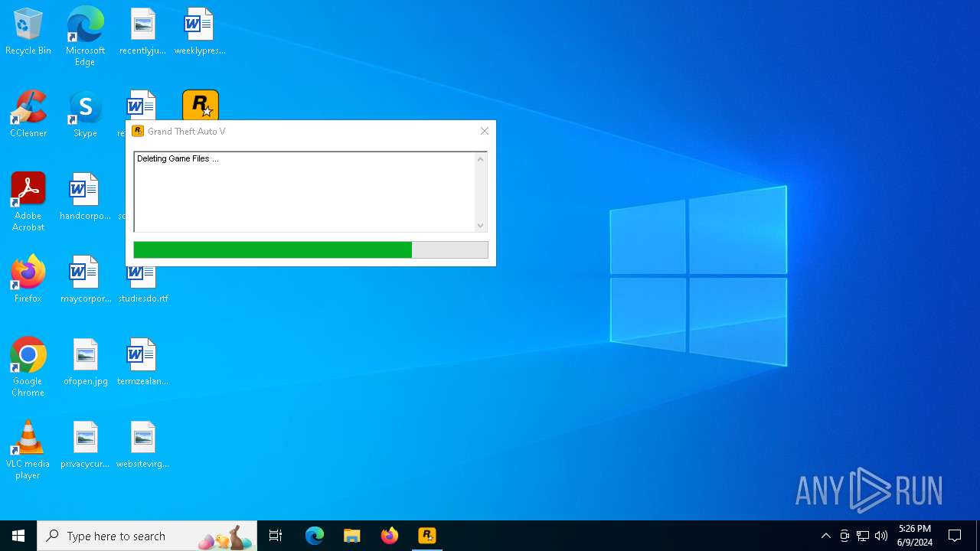Select the websitevirg... image file
Viewport: 980px width, 551px height.
142,445
